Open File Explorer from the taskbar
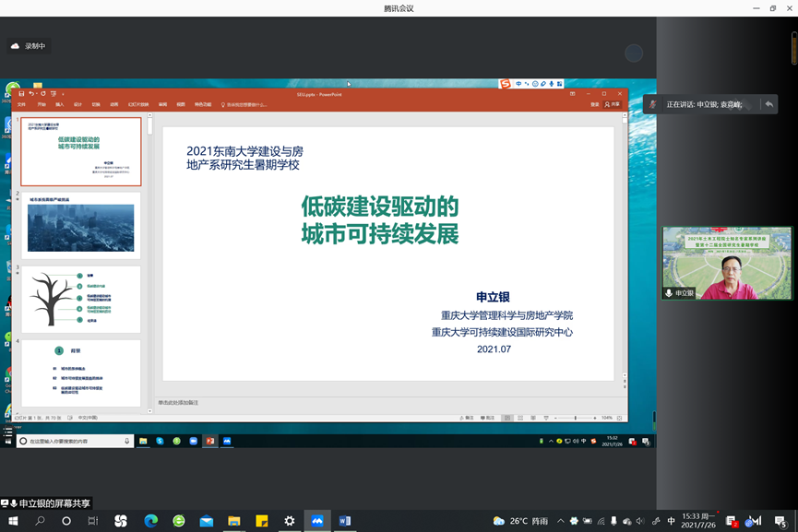Viewport: 798px width, 532px height. [x=233, y=521]
